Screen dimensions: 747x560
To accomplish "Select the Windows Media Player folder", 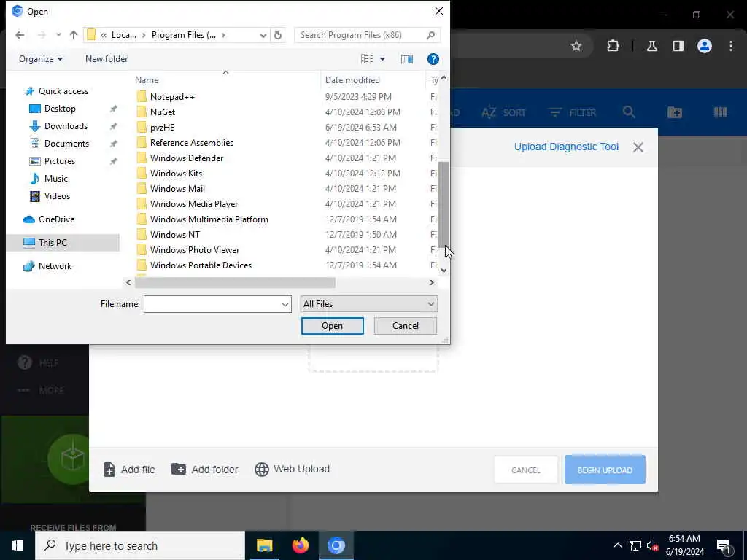I will pyautogui.click(x=194, y=204).
